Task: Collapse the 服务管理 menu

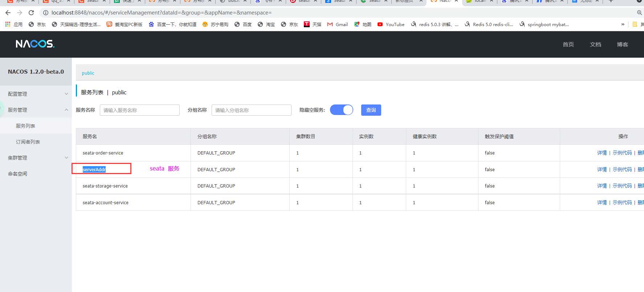Action: [36, 110]
